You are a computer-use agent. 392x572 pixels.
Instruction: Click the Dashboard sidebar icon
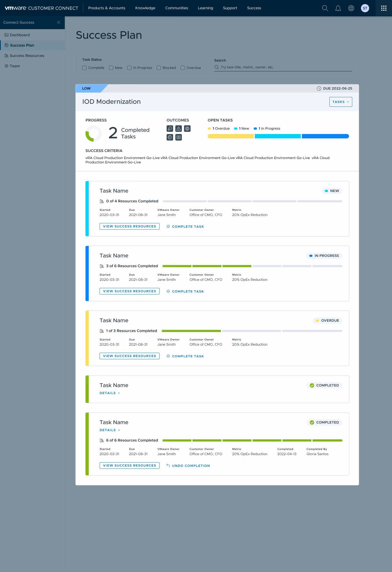point(6,35)
